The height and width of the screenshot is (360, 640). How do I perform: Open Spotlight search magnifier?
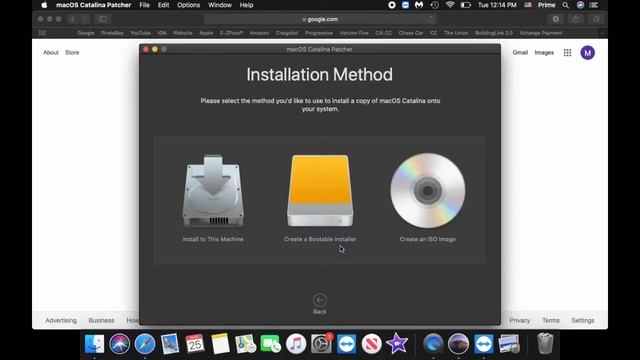[565, 5]
